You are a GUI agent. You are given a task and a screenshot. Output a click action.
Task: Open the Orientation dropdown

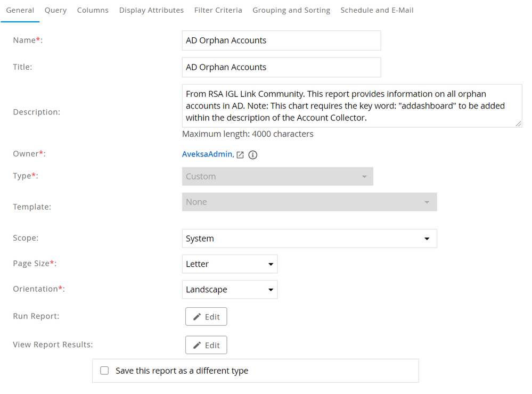click(x=230, y=290)
